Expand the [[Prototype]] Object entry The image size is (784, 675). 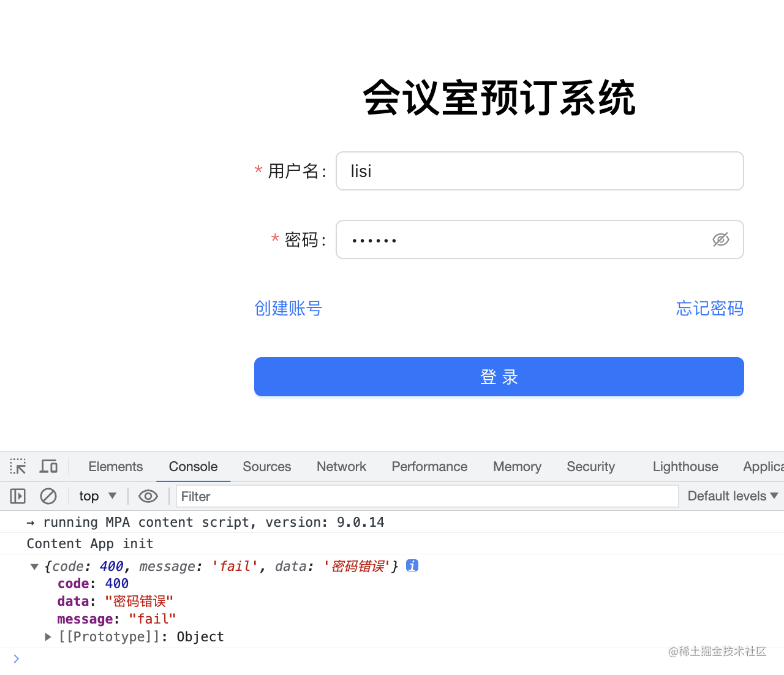pos(48,637)
